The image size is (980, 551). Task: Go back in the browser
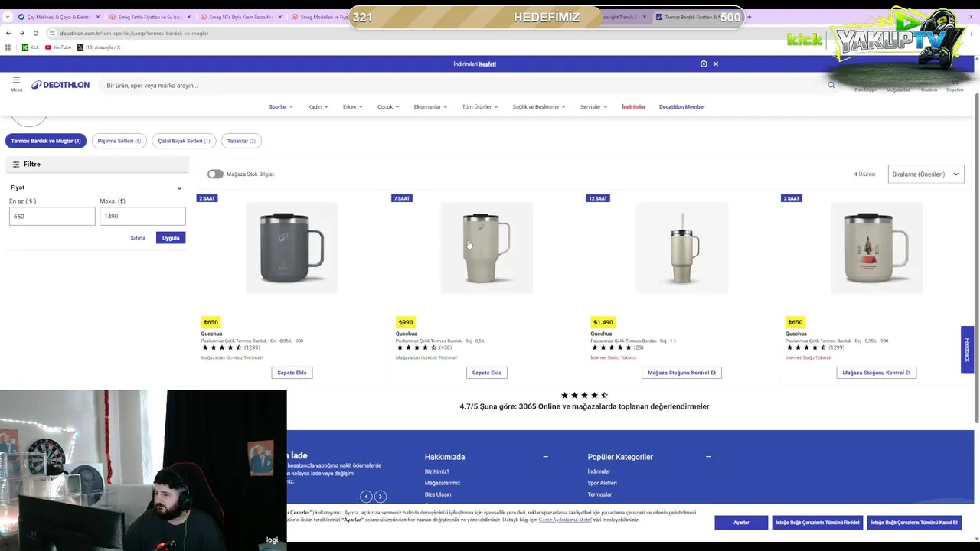point(8,33)
